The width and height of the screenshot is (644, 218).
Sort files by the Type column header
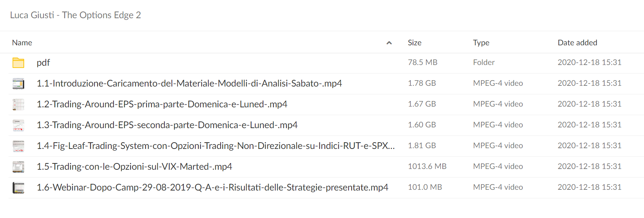[481, 43]
